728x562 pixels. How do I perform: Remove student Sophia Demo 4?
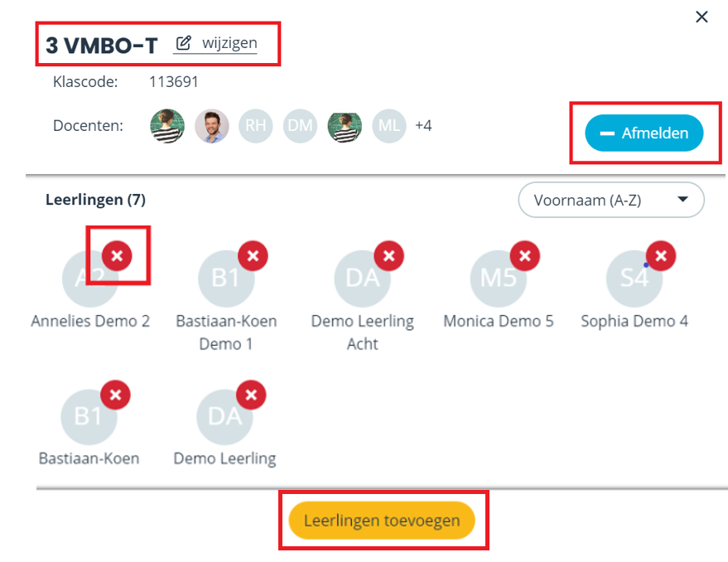(661, 255)
